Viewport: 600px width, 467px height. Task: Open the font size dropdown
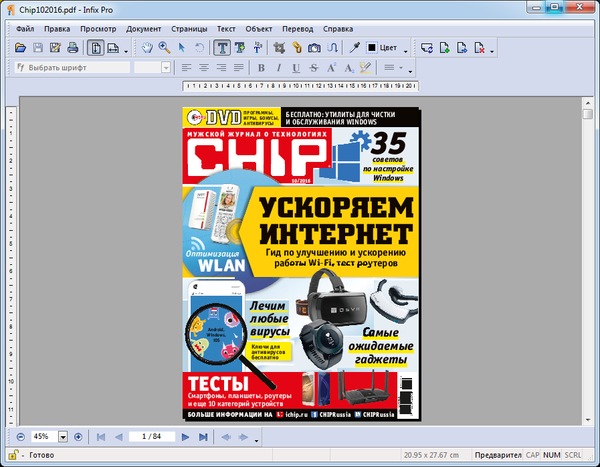166,68
